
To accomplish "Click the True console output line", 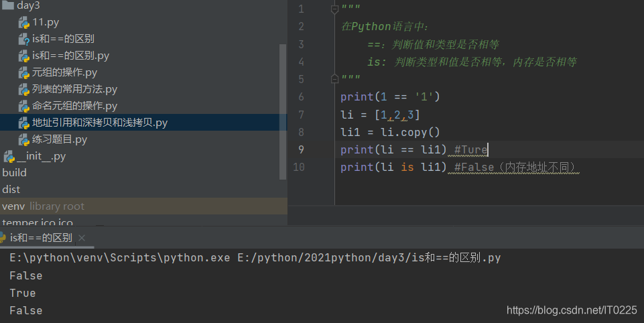I will pos(23,294).
